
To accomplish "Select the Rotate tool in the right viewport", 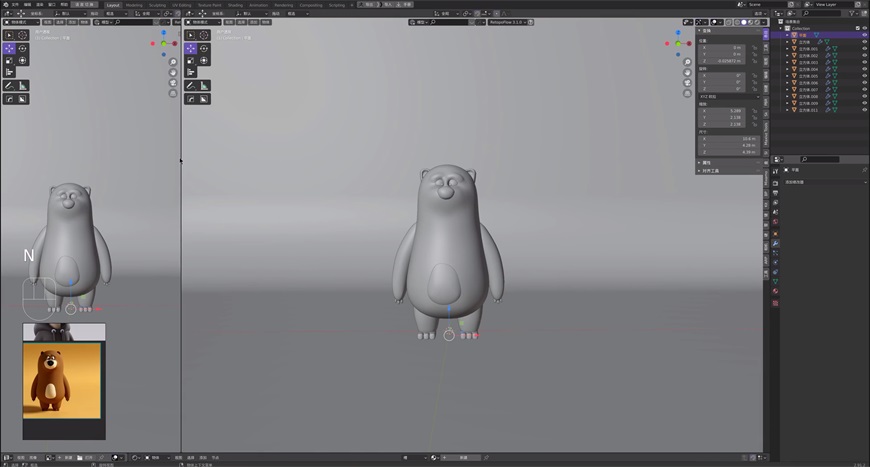I will (x=204, y=48).
